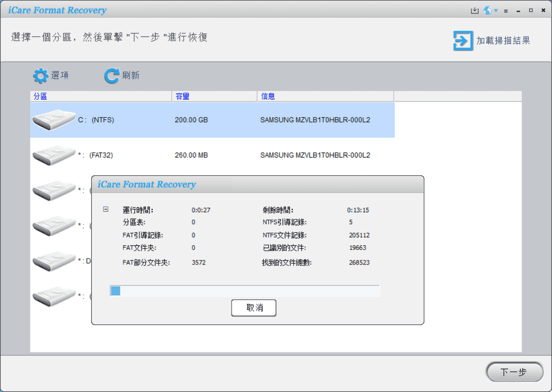This screenshot has width=552, height=392.
Task: Click the download icon in title bar
Action: coord(475,10)
